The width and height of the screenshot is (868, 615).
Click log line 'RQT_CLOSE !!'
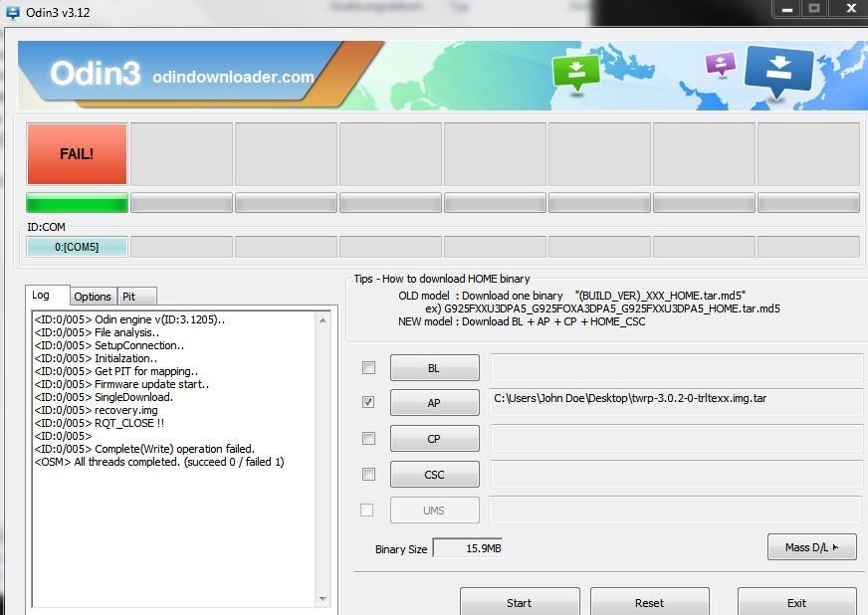pos(100,423)
